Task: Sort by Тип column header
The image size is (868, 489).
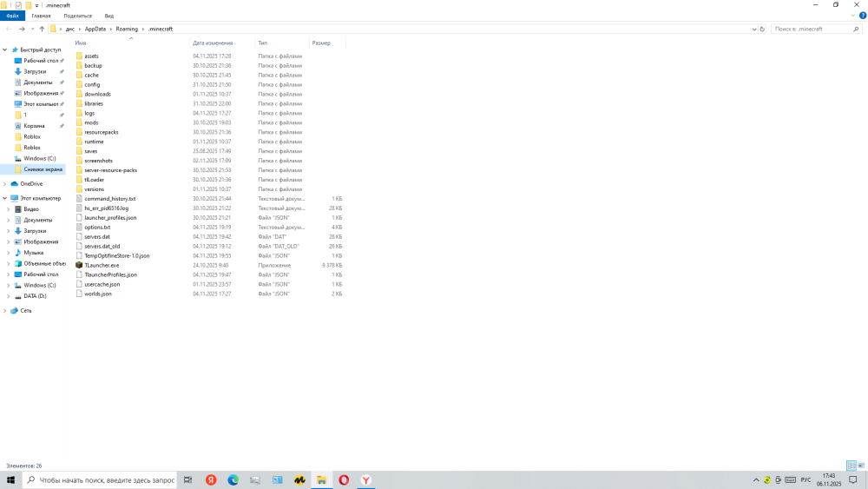Action: pyautogui.click(x=262, y=43)
